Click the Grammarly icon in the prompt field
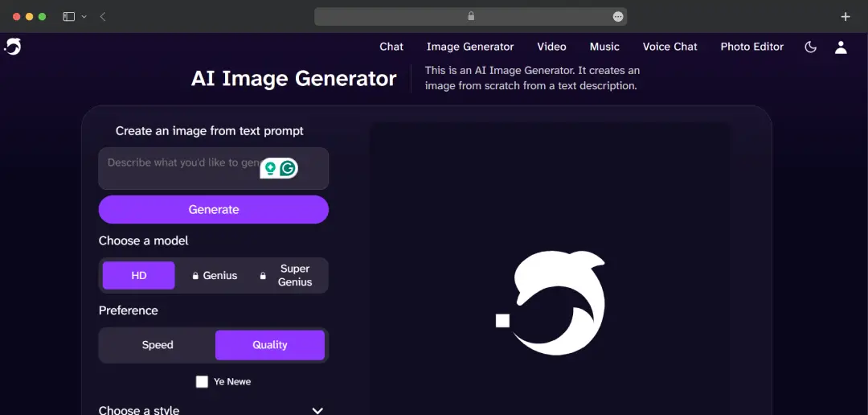The height and width of the screenshot is (415, 868). [288, 168]
